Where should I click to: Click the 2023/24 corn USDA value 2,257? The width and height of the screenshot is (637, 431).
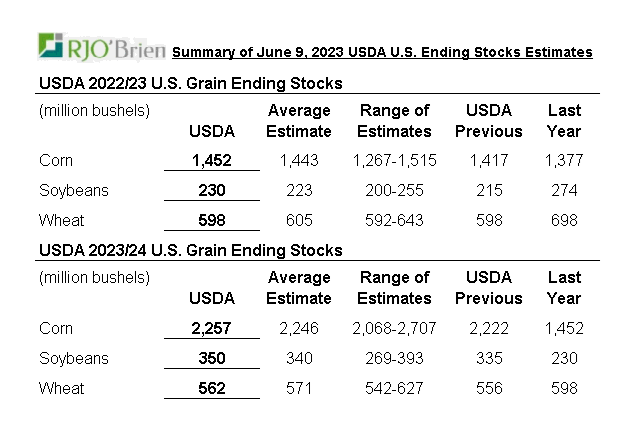[212, 328]
